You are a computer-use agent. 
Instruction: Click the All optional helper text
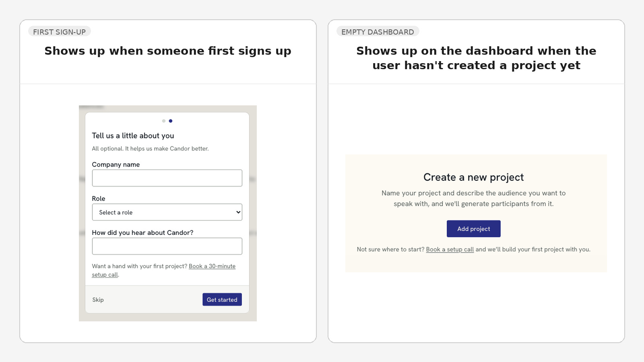point(150,148)
